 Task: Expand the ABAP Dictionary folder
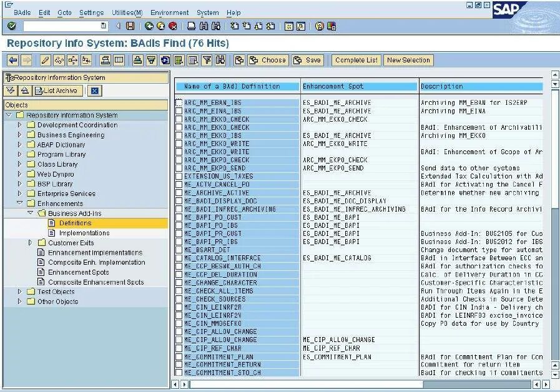(x=19, y=145)
